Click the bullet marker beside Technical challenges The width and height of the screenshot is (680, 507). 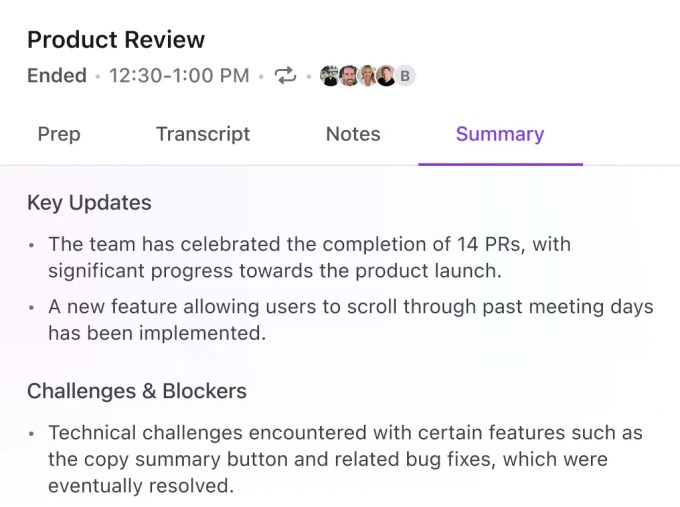click(32, 435)
